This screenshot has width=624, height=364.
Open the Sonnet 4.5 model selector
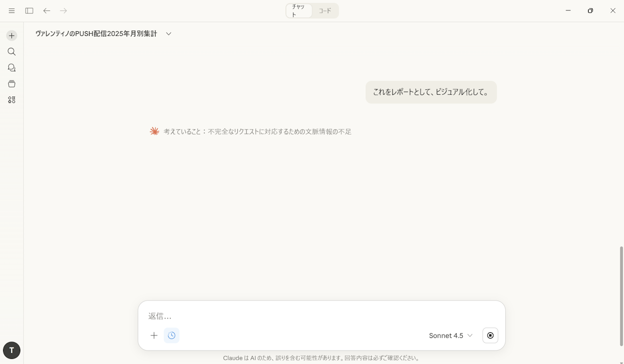click(x=451, y=335)
